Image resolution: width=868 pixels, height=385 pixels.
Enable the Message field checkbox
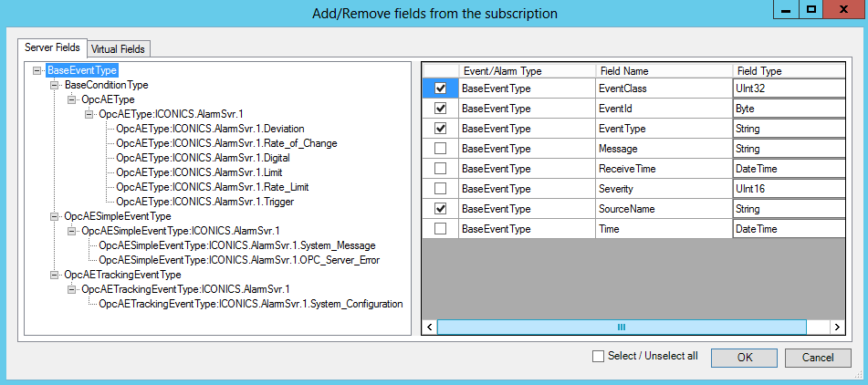click(x=441, y=149)
